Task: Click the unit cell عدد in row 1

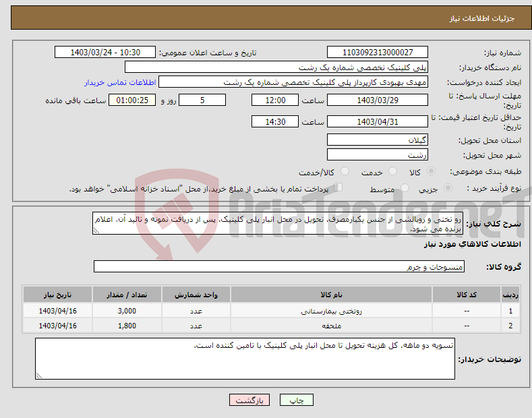Action: point(196,311)
